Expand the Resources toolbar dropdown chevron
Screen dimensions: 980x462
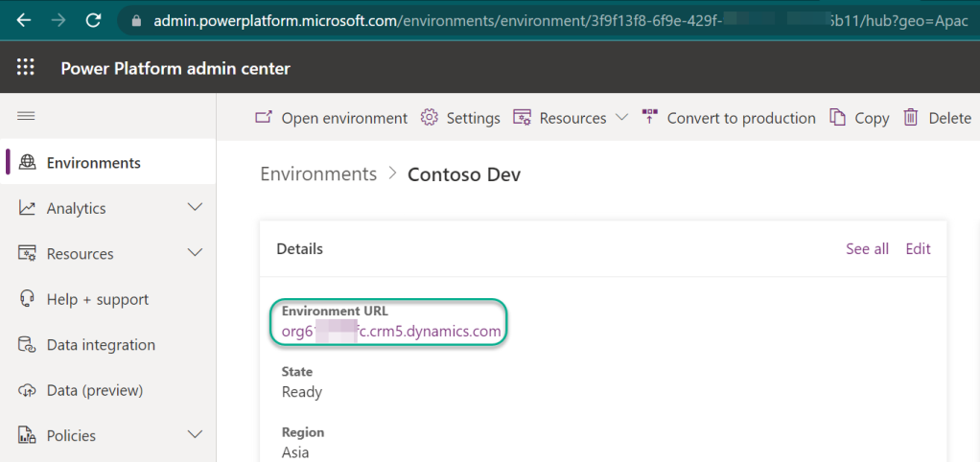[621, 117]
